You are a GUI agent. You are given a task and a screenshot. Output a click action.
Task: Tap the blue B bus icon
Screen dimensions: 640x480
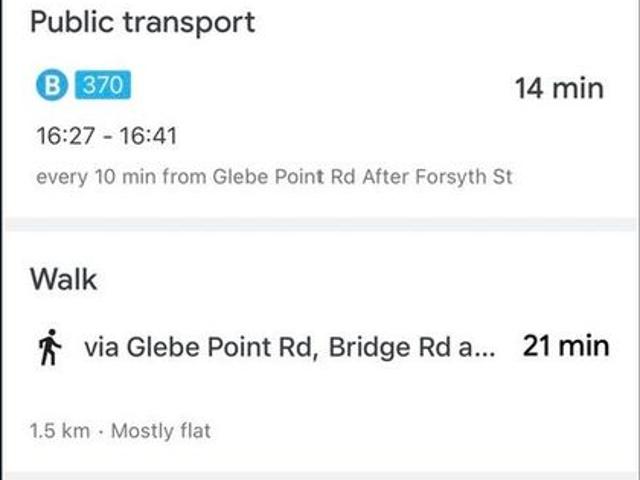coord(49,86)
